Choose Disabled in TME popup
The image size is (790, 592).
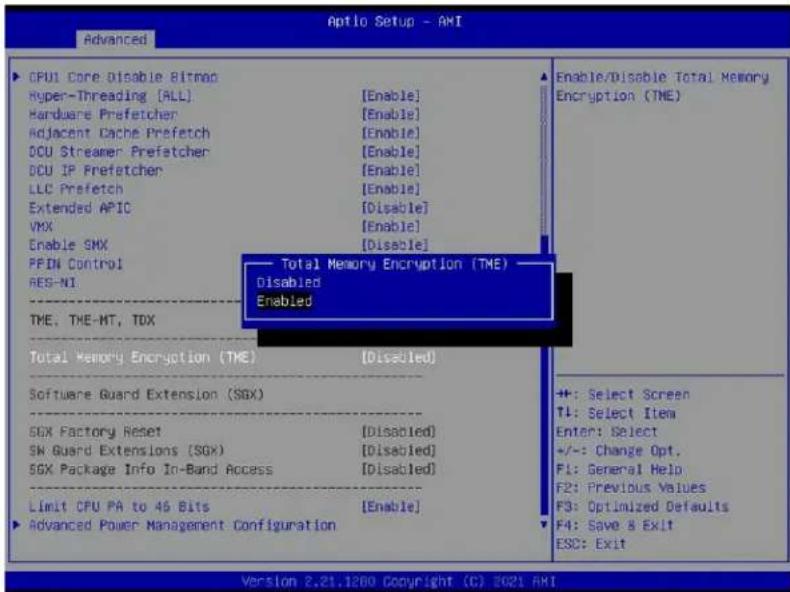288,282
